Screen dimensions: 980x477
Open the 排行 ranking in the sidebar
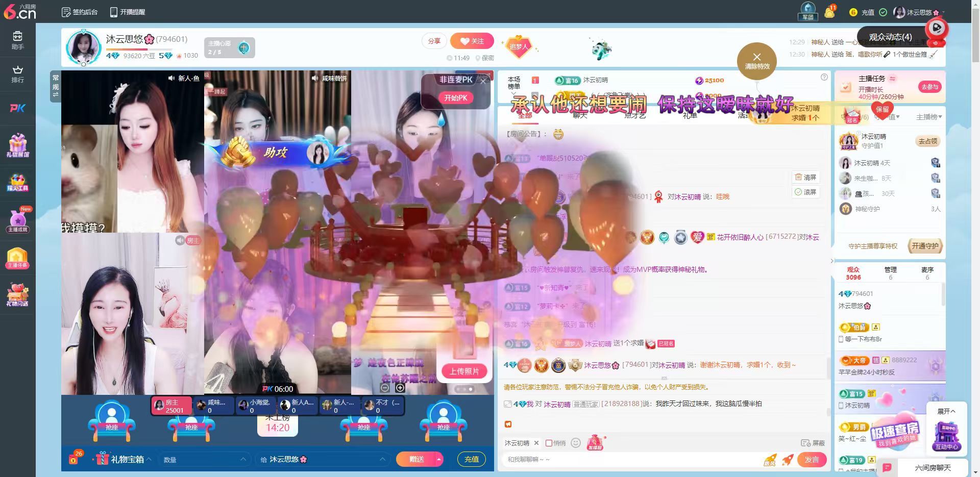pos(18,74)
